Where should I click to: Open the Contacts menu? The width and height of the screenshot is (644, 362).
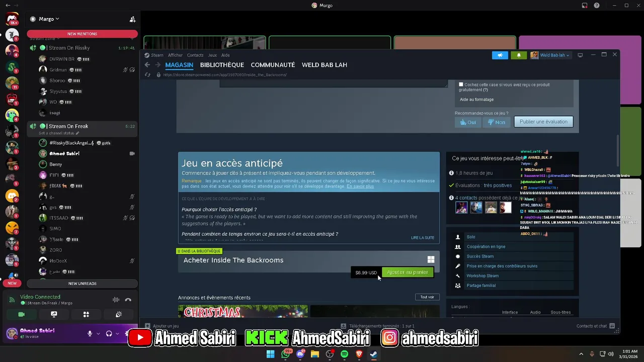point(195,55)
